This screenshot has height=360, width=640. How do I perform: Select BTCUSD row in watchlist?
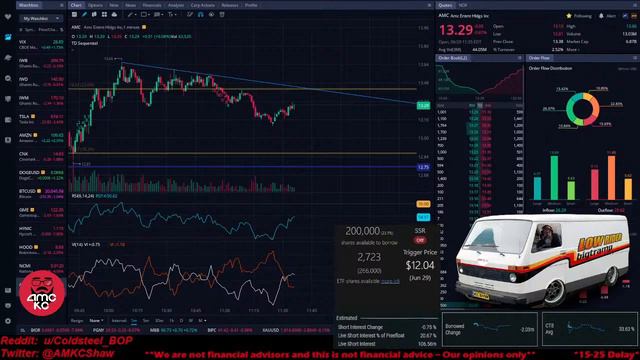[41, 193]
